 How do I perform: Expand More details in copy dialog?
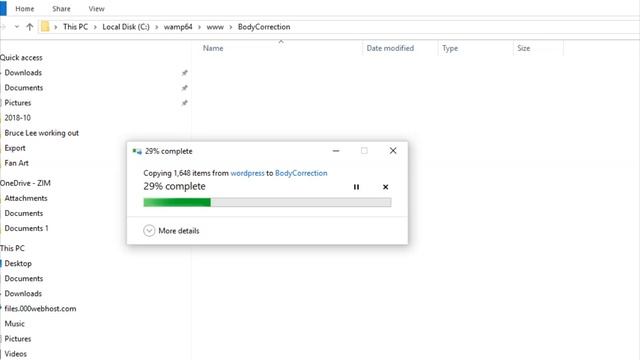(x=171, y=231)
